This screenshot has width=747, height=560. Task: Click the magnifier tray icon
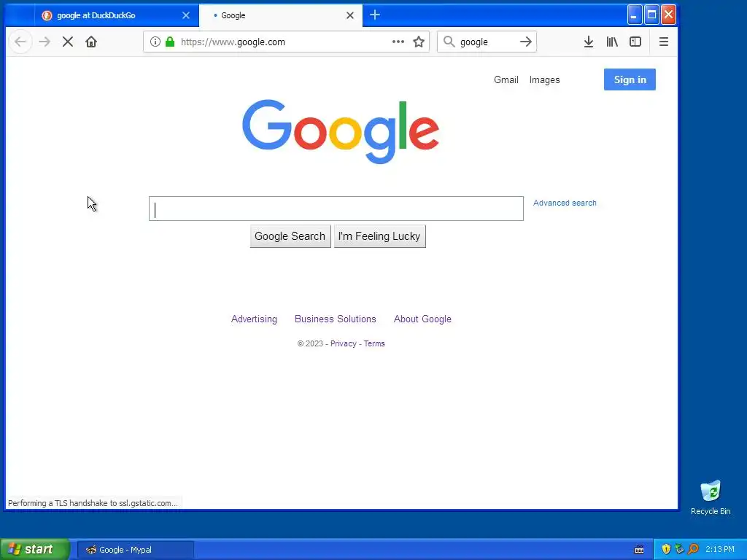pyautogui.click(x=693, y=549)
